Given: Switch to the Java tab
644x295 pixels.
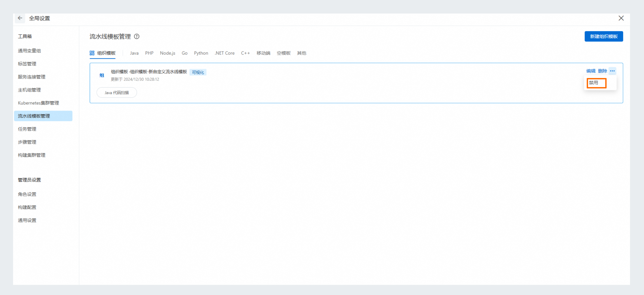Looking at the screenshot, I should (134, 53).
